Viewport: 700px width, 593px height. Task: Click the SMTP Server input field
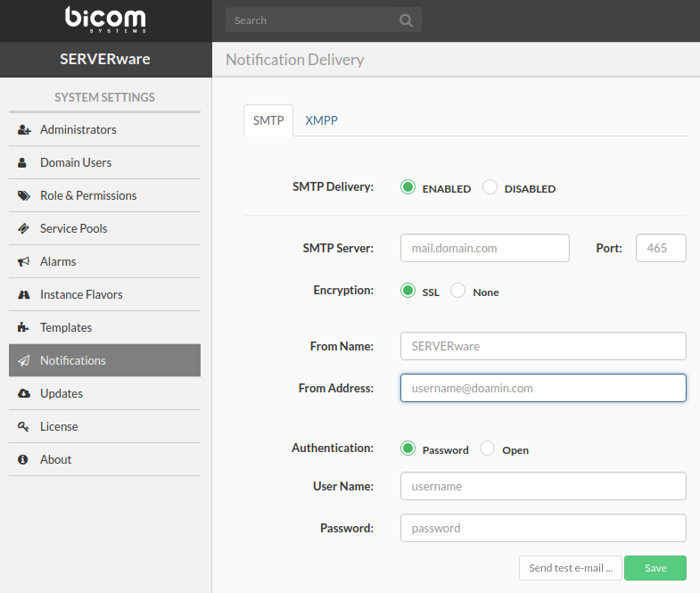pyautogui.click(x=485, y=248)
